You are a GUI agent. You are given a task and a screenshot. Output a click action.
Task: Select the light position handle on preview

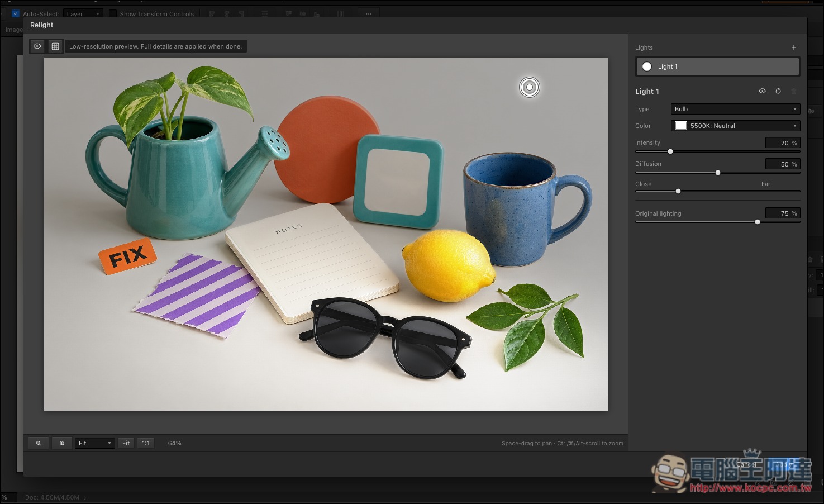(530, 87)
